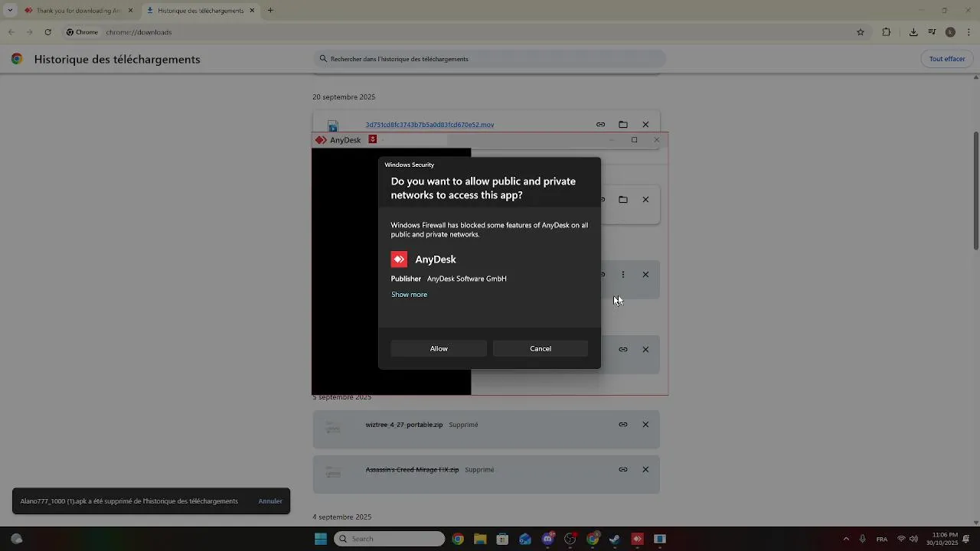980x551 pixels.
Task: Click wiztree_4_27-portable.zip file name
Action: click(404, 425)
